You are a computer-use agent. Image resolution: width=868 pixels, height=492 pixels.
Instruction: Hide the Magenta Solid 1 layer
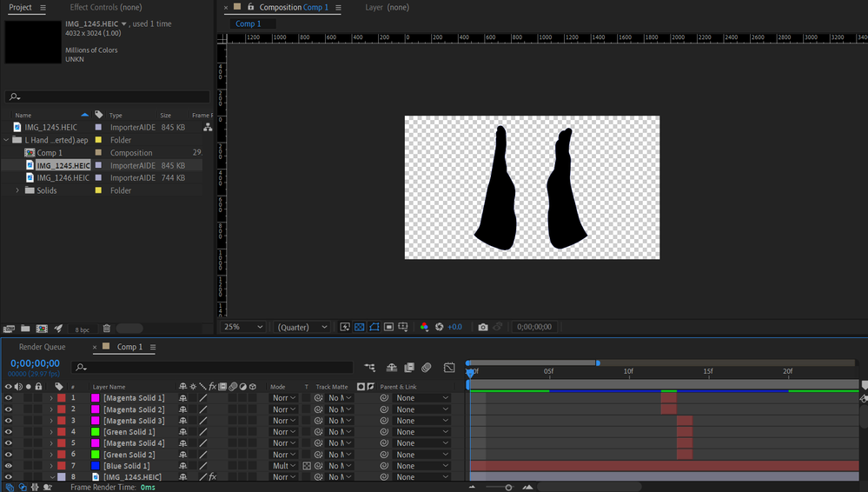pyautogui.click(x=9, y=398)
